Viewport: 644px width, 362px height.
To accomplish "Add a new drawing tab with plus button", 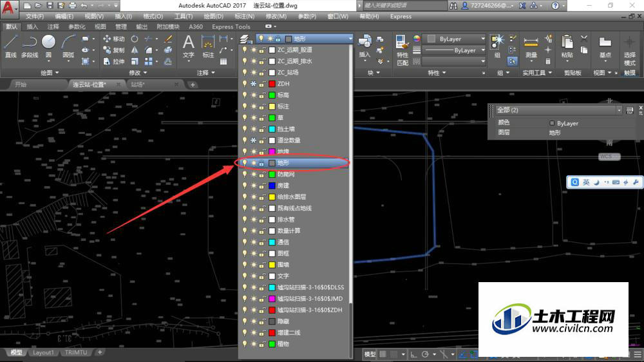I will pyautogui.click(x=193, y=84).
